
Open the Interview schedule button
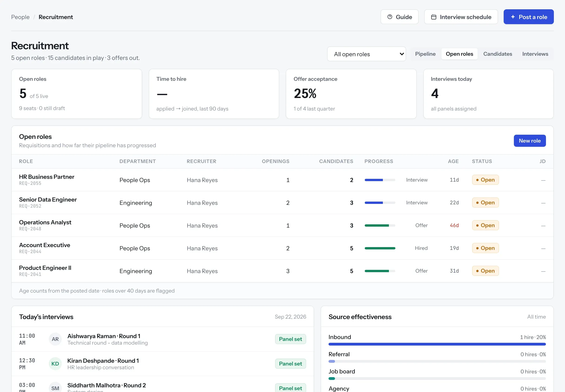point(461,17)
